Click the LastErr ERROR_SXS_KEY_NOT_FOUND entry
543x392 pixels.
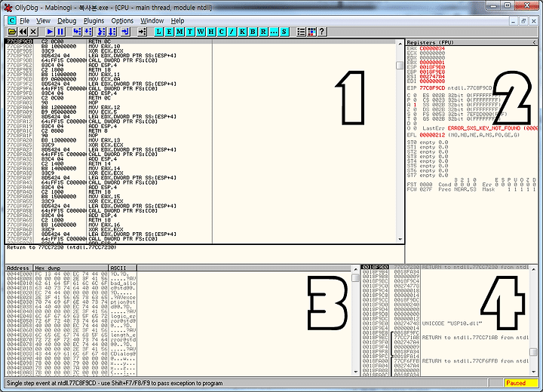coord(480,128)
